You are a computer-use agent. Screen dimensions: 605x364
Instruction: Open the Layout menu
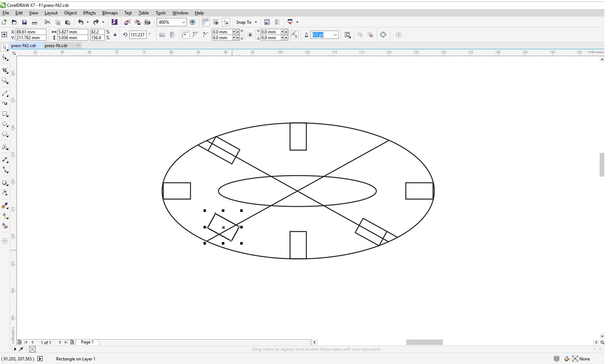pyautogui.click(x=51, y=13)
